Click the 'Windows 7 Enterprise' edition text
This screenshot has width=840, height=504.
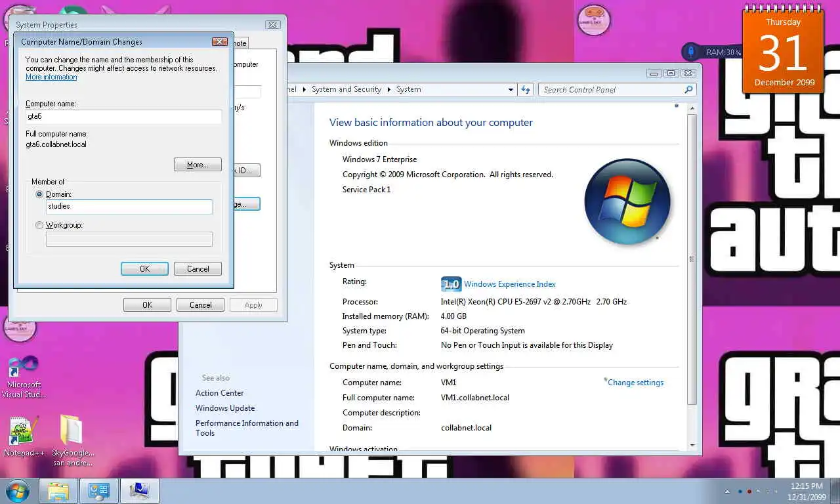coord(379,159)
